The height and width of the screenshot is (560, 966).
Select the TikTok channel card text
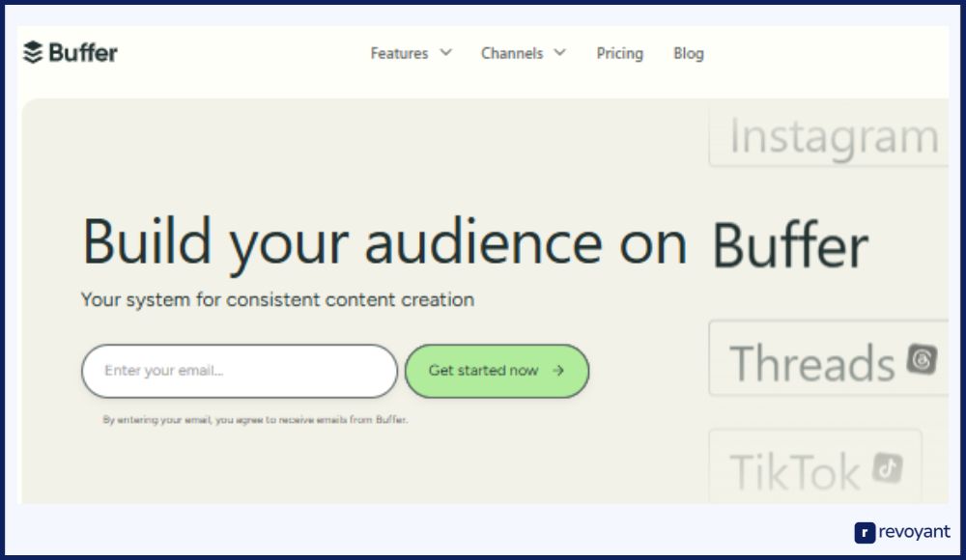[x=794, y=473]
